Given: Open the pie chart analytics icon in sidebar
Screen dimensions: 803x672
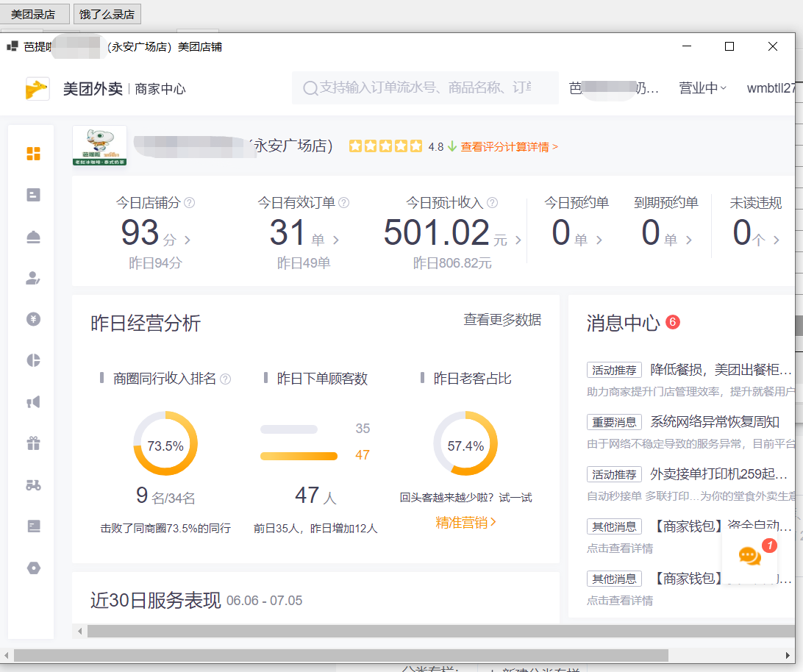Looking at the screenshot, I should (x=33, y=360).
